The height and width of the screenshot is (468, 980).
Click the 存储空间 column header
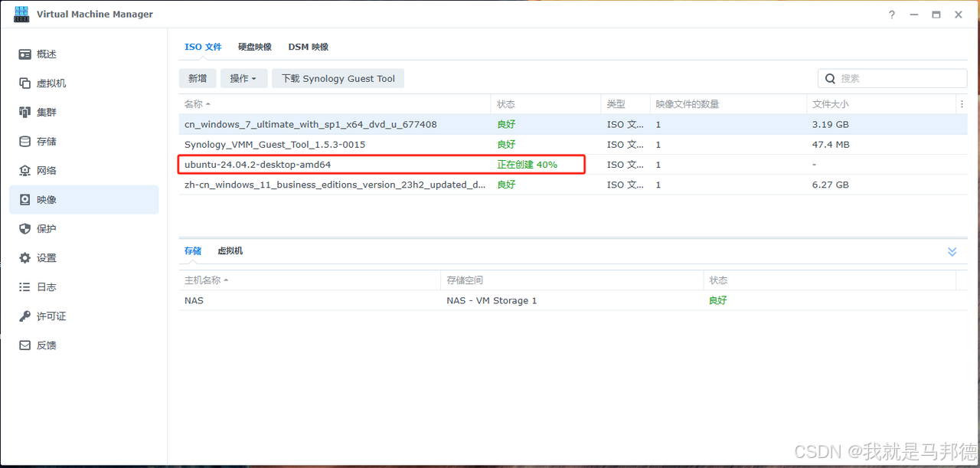(x=572, y=280)
